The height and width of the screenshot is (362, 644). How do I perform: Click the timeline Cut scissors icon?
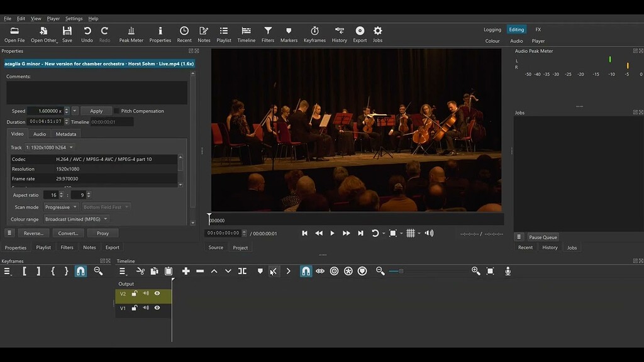pyautogui.click(x=140, y=271)
